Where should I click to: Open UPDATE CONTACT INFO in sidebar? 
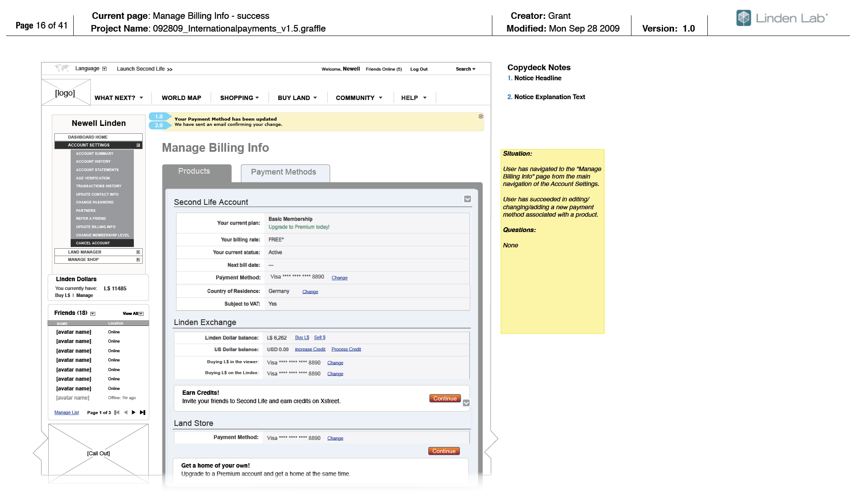click(97, 194)
